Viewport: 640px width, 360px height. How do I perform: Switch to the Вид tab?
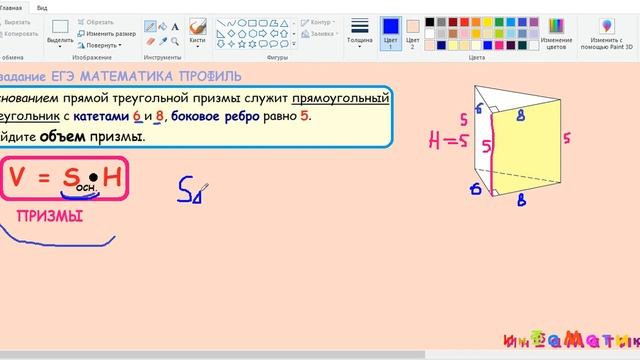pyautogui.click(x=42, y=8)
